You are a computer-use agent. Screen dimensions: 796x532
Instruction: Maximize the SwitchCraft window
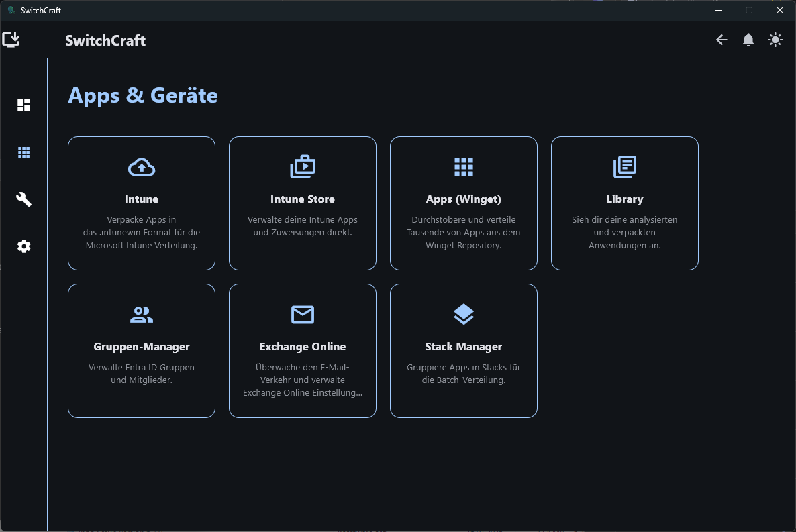pyautogui.click(x=749, y=10)
